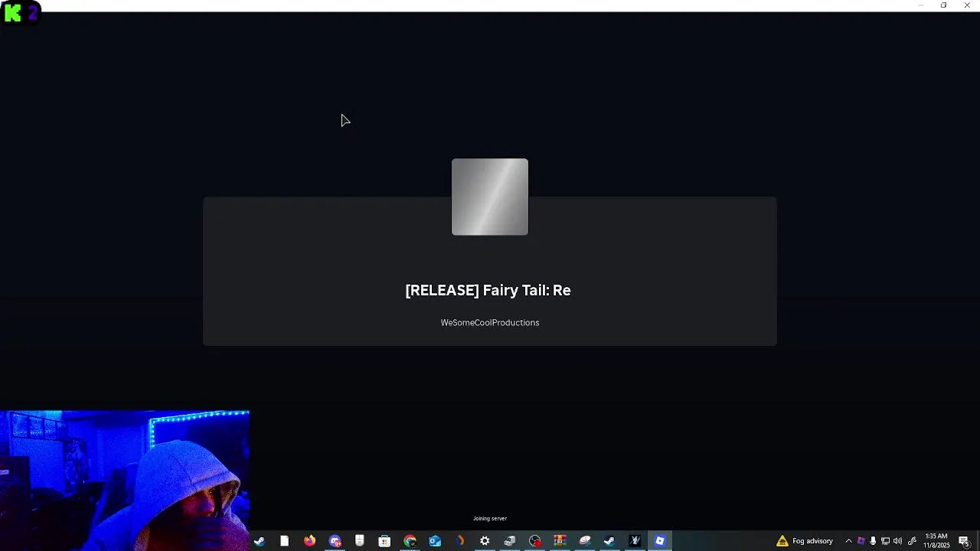The image size is (980, 551).
Task: Expand hidden system tray icons chevron
Action: pos(848,541)
